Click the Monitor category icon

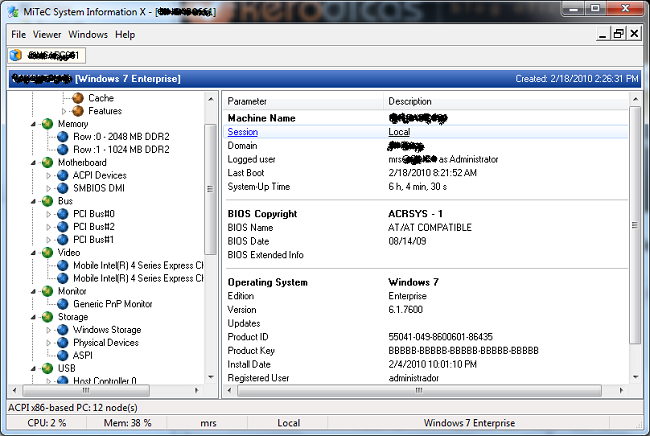pyautogui.click(x=48, y=291)
